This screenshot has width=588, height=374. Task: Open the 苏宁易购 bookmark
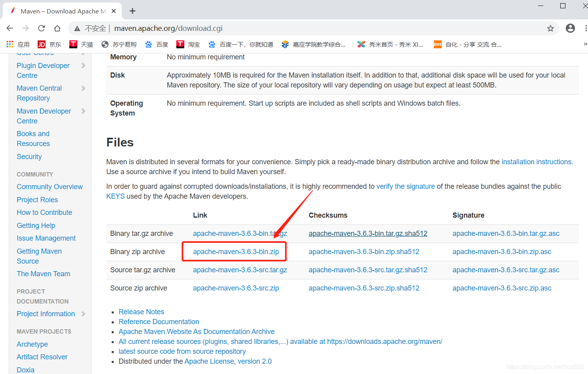tap(119, 44)
